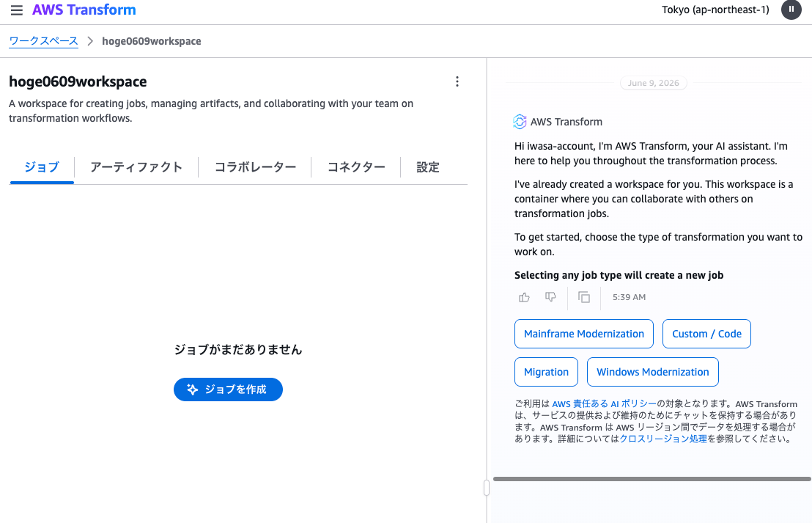Select the ジョブ tab
Viewport: 812px width, 523px height.
pyautogui.click(x=42, y=167)
